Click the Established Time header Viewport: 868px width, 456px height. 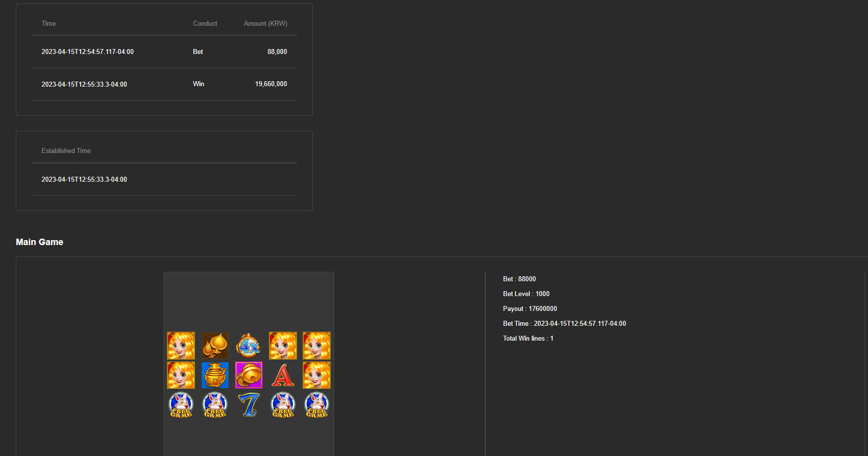pyautogui.click(x=66, y=151)
